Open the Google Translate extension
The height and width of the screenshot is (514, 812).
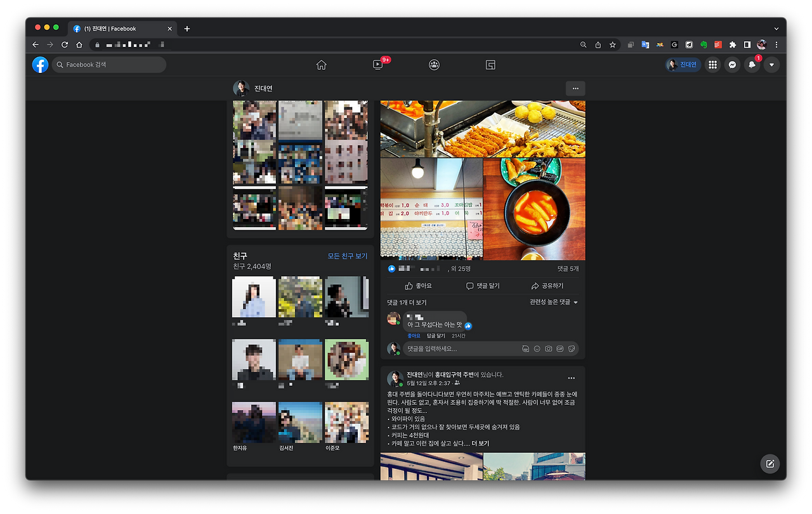click(x=645, y=45)
